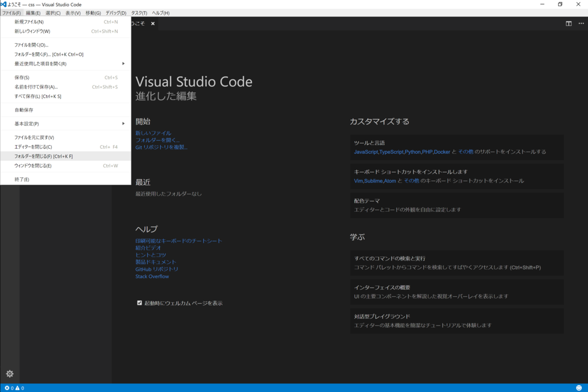Open 対話型プレイグラウンド card
The image size is (588, 392).
click(x=457, y=321)
